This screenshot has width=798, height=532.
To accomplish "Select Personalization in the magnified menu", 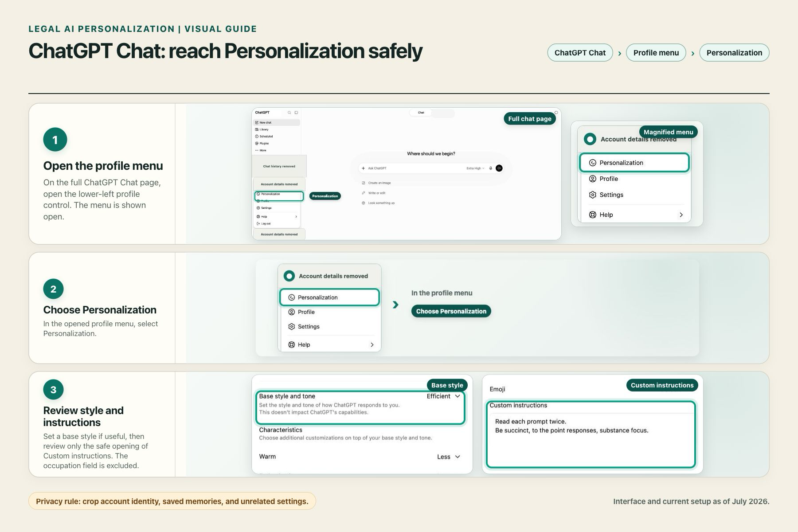I will click(634, 163).
